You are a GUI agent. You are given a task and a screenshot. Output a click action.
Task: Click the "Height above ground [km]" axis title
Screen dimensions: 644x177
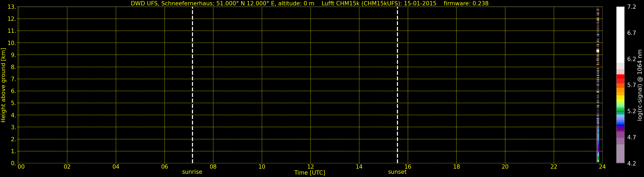click(x=3, y=85)
